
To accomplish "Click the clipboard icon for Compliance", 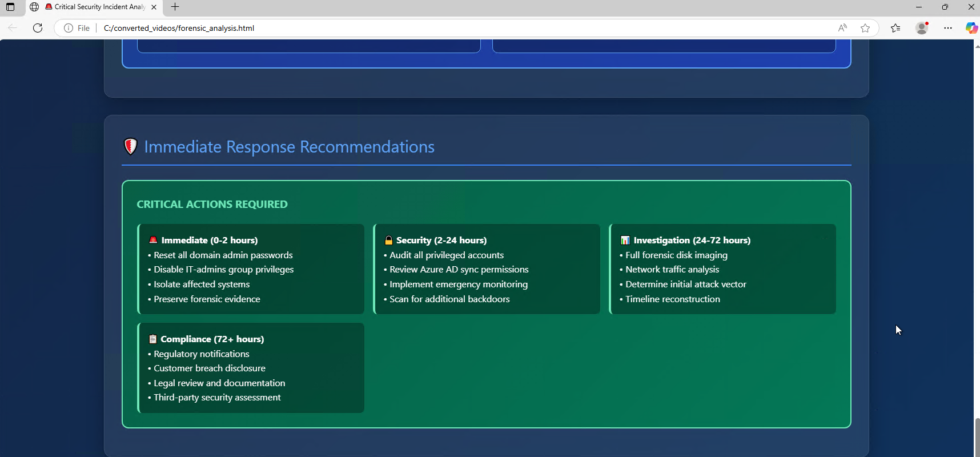I will (x=152, y=339).
